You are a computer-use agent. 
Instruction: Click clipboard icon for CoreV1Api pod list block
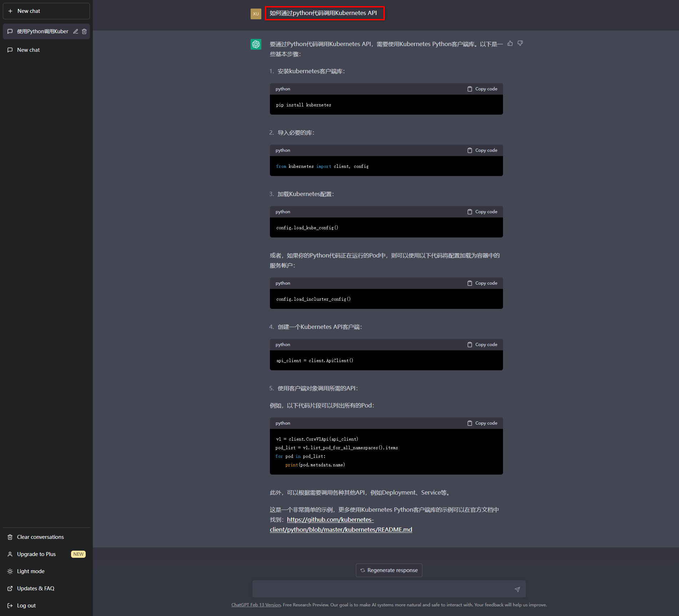coord(470,423)
